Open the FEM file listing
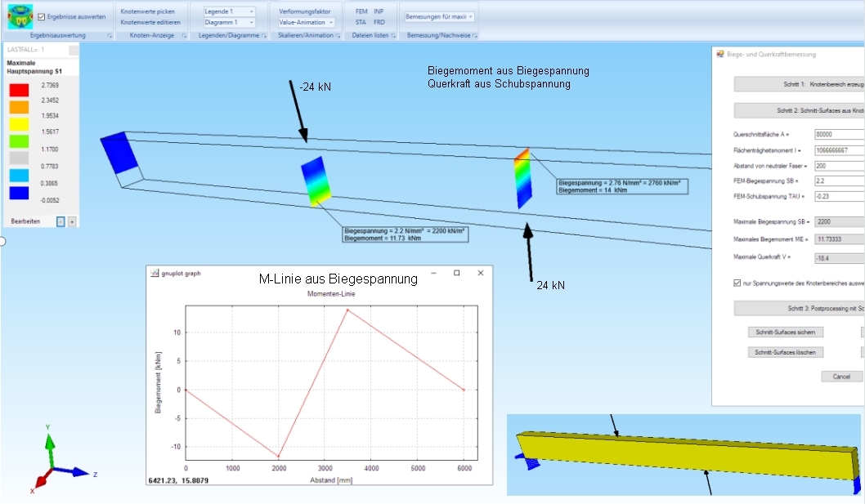The width and height of the screenshot is (865, 504). tap(361, 11)
